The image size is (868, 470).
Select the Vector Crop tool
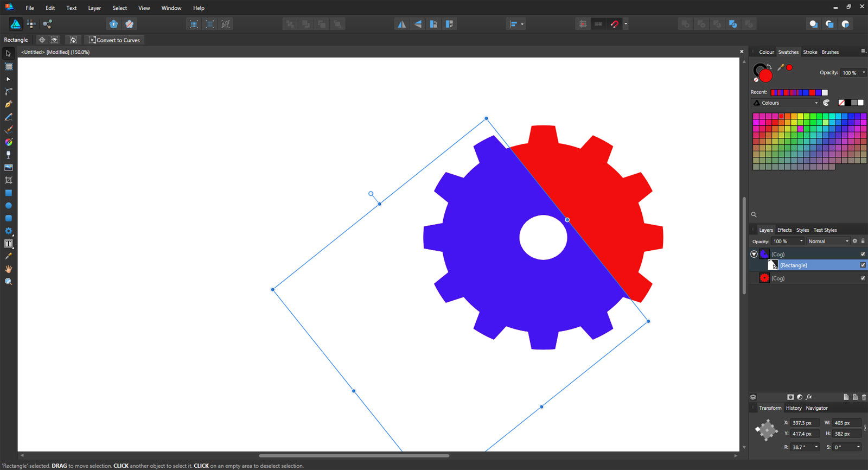8,180
